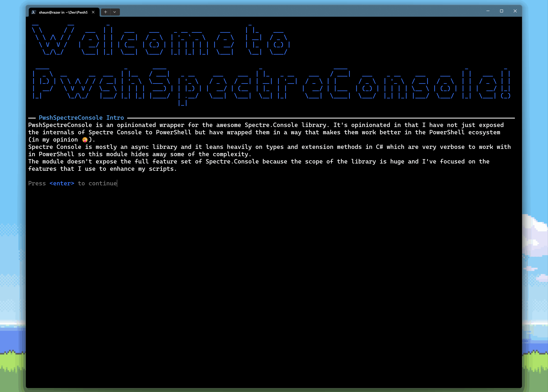548x392 pixels.
Task: Press <enter> to continue link
Action: (62, 183)
